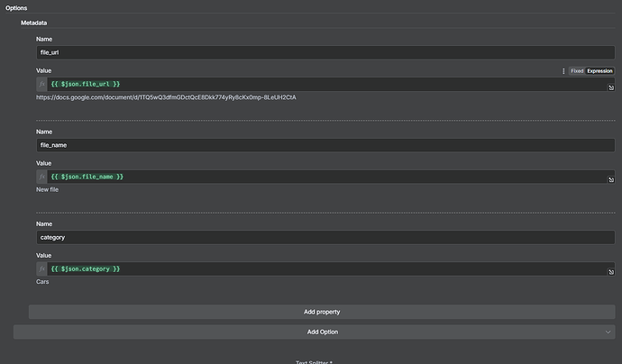Open expression editor for file_name value
The height and width of the screenshot is (364, 622).
(611, 179)
